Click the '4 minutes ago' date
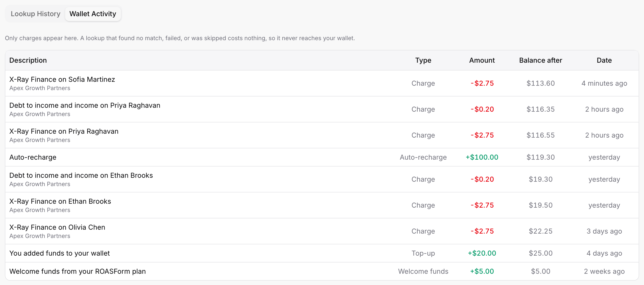This screenshot has height=285, width=644. tap(604, 83)
